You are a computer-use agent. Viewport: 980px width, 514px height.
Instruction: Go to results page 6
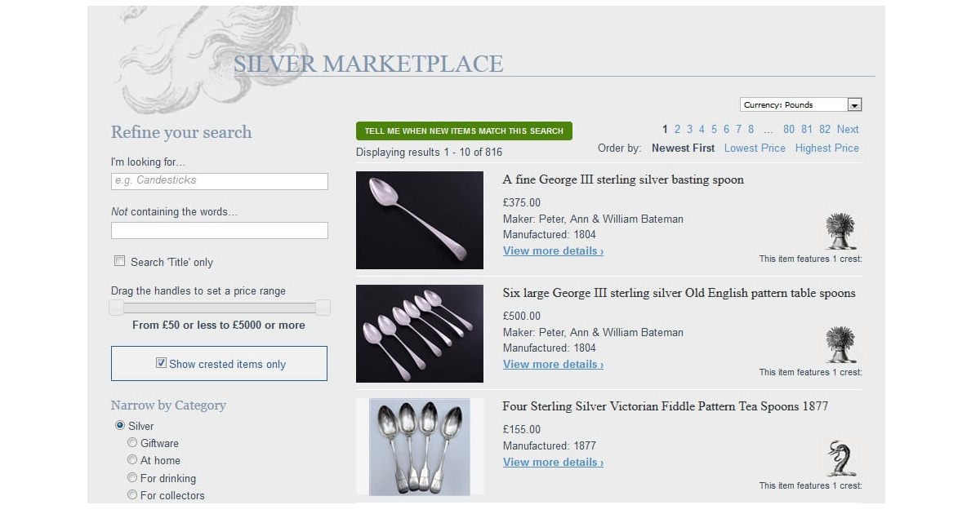pos(726,129)
